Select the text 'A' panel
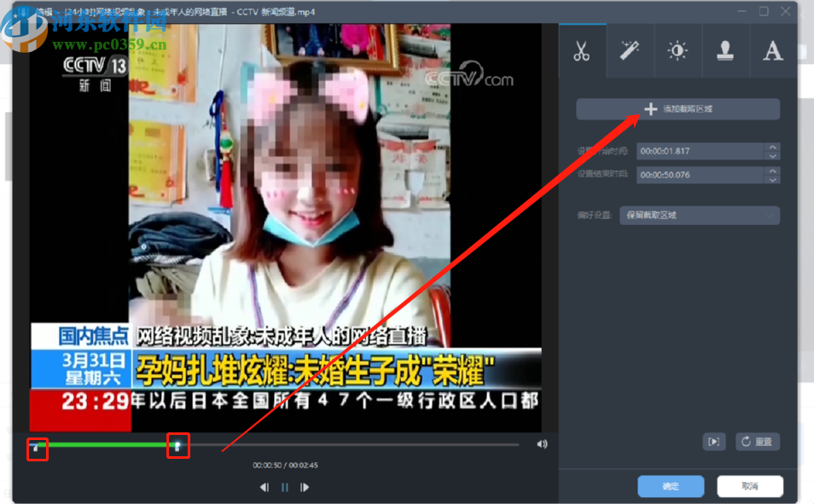 pyautogui.click(x=772, y=51)
